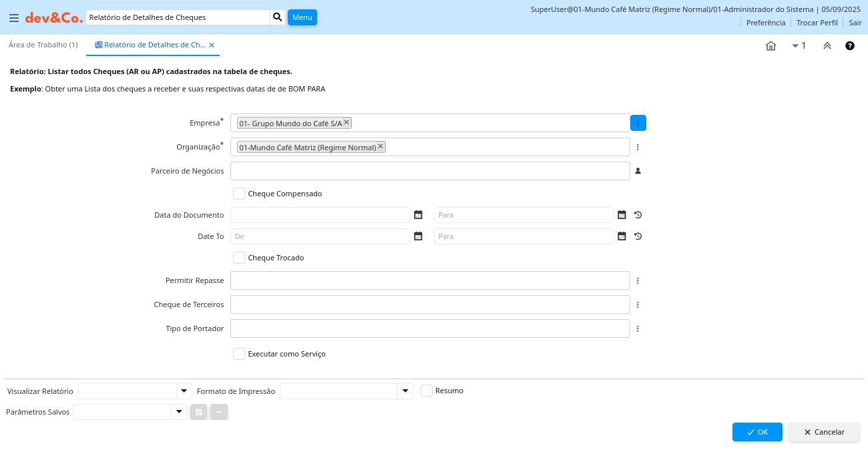The height and width of the screenshot is (450, 868).
Task: Click the blue Menu button
Action: (302, 17)
